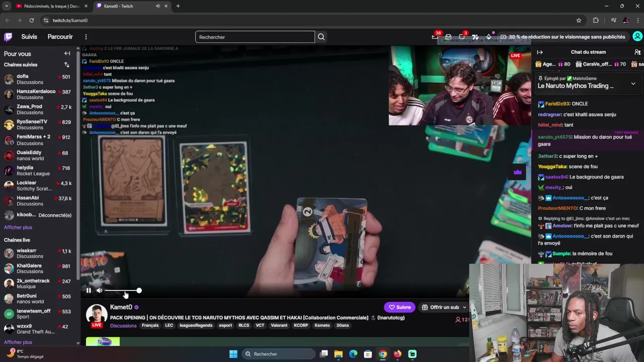Collapse the Pour vous sidebar
Screen dimensions: 644x362
point(67,53)
